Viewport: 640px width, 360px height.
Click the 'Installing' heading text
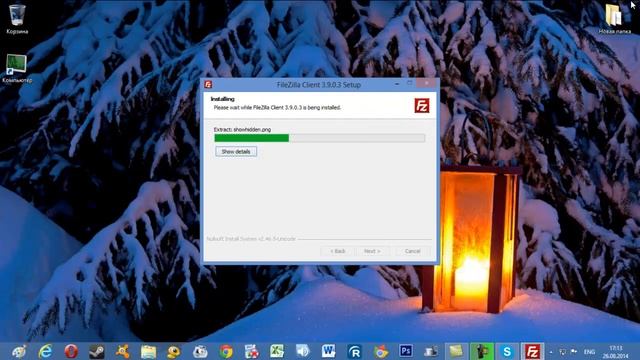222,99
